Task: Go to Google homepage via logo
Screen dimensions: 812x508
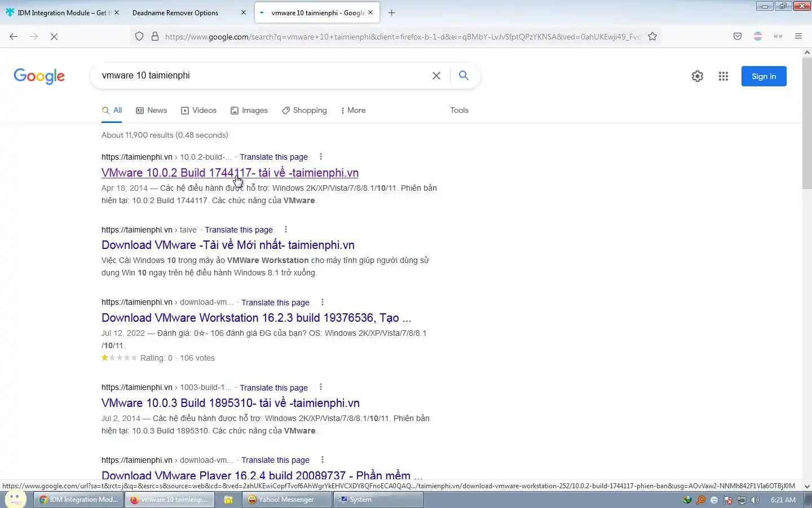Action: click(x=39, y=76)
